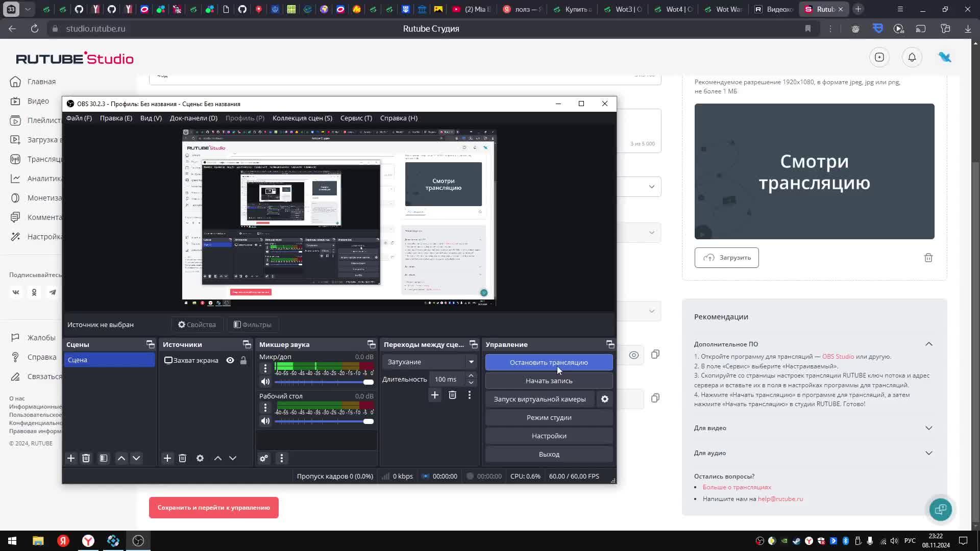This screenshot has height=551, width=980.
Task: Open Справка menu in OBS
Action: point(399,118)
